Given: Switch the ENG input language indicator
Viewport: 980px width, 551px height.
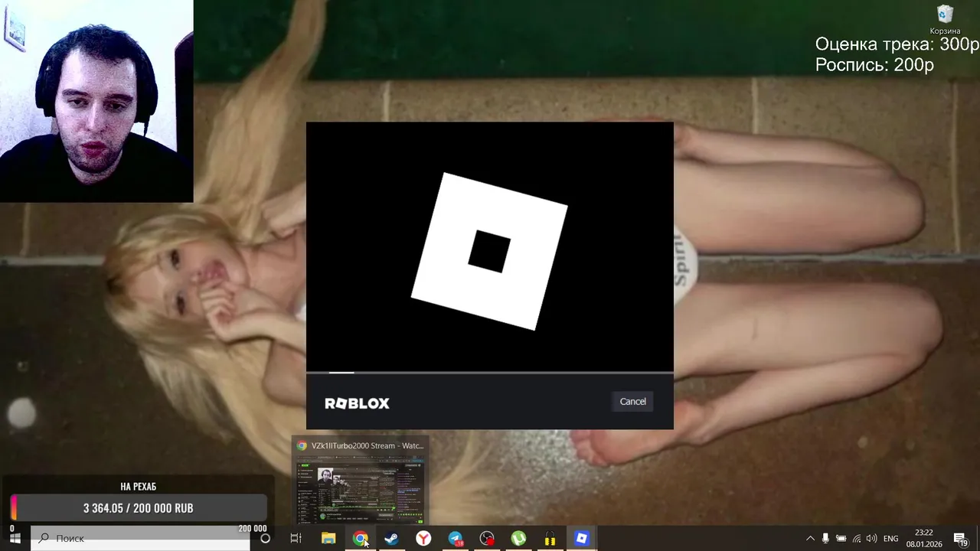Looking at the screenshot, I should tap(890, 538).
